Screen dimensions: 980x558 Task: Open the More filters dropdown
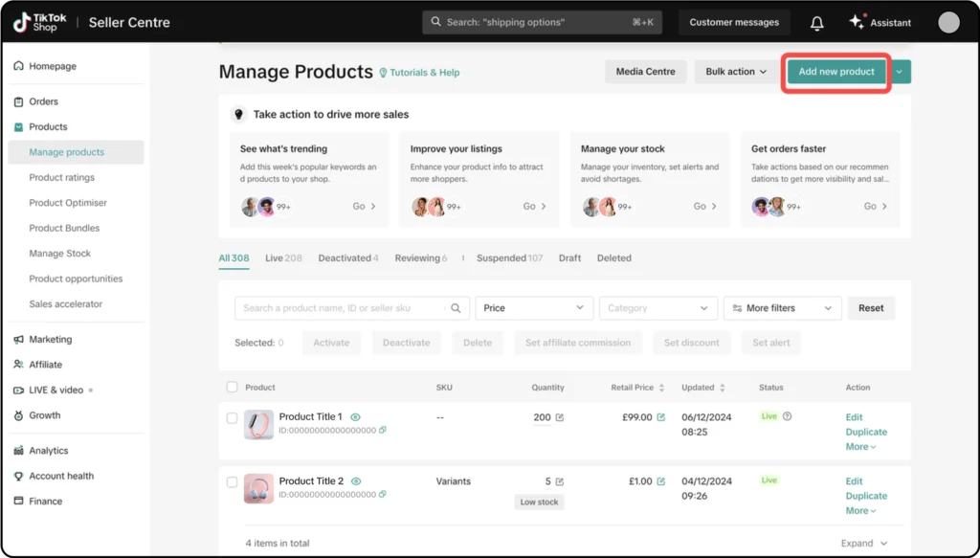782,308
